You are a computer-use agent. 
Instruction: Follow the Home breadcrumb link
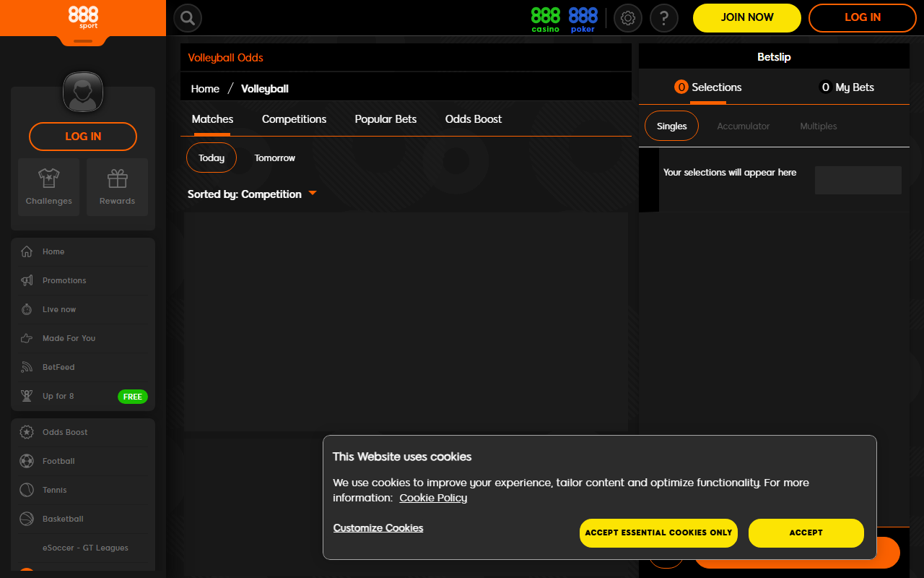(205, 89)
